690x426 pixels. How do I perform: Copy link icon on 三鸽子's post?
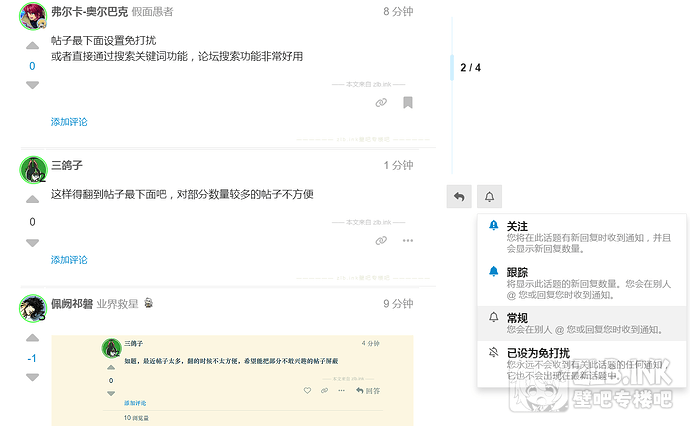(381, 240)
